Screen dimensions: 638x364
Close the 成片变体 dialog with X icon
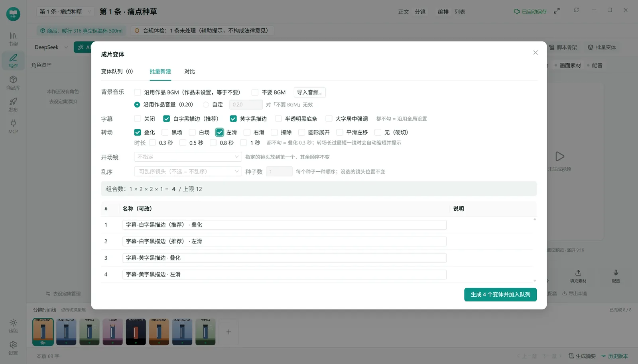coord(536,53)
